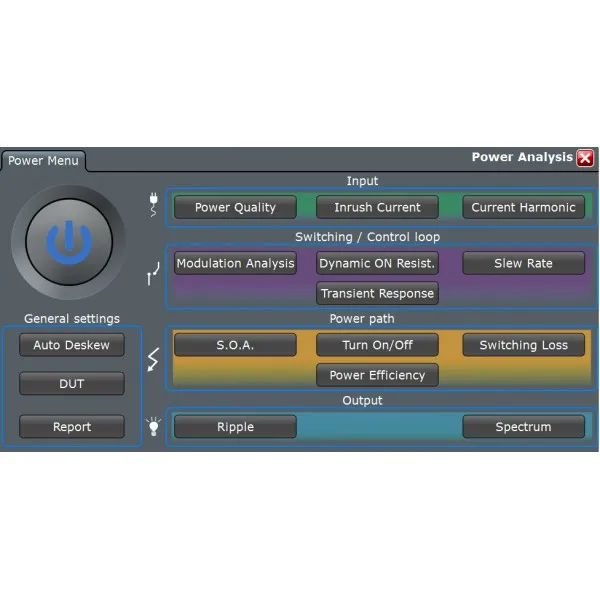Close the Power Analysis dialog
This screenshot has height=600, width=600.
pos(585,158)
